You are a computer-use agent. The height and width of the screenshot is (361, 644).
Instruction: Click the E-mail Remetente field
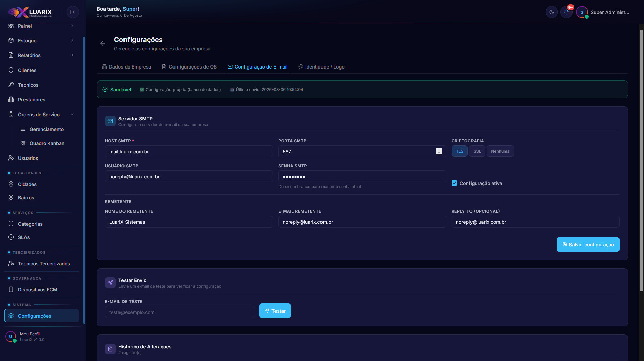362,222
